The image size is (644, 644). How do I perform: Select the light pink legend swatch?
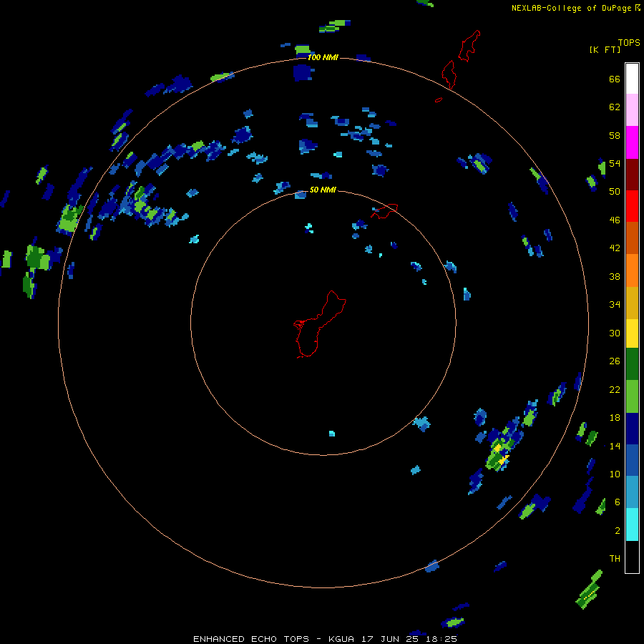coord(632,110)
